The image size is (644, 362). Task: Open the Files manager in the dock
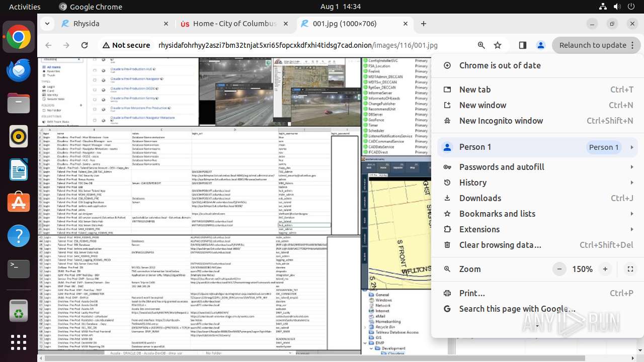[x=19, y=104]
